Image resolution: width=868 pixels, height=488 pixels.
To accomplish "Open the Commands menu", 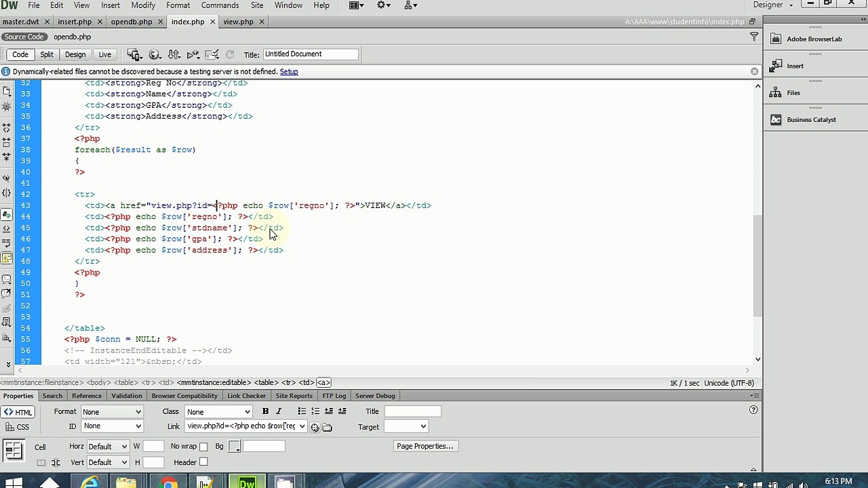I will coord(220,5).
